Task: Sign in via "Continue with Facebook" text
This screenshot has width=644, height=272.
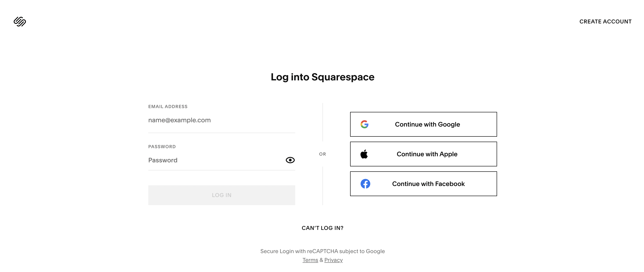Action: [x=428, y=184]
